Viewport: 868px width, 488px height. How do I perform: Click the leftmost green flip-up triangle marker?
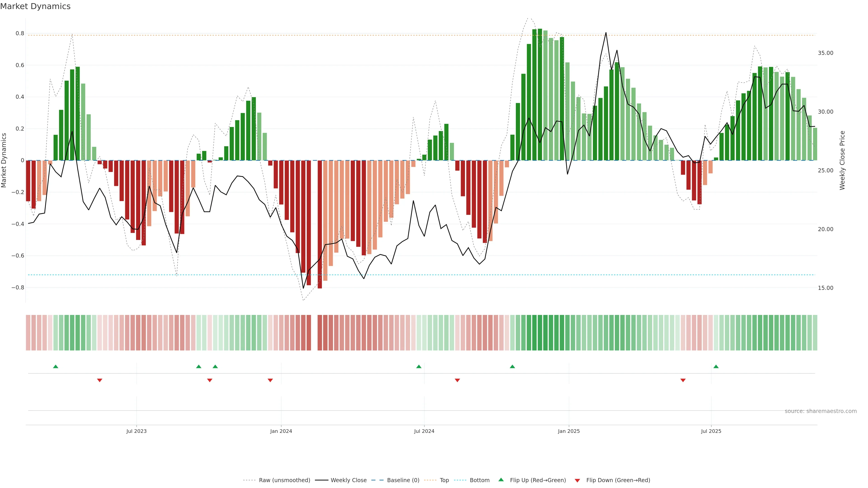pyautogui.click(x=56, y=366)
